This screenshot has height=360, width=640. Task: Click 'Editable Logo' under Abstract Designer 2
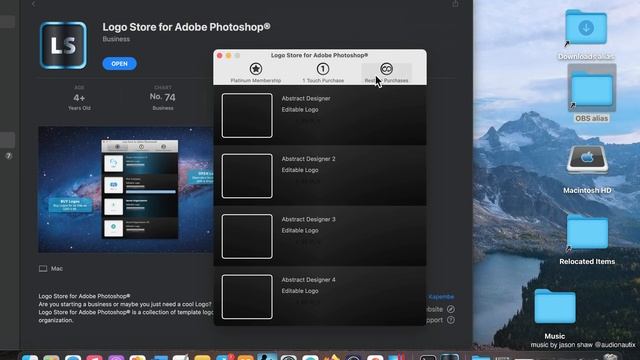(300, 170)
